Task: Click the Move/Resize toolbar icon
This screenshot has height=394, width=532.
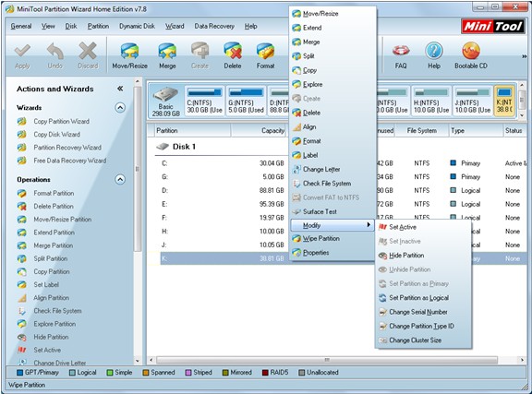Action: point(129,56)
